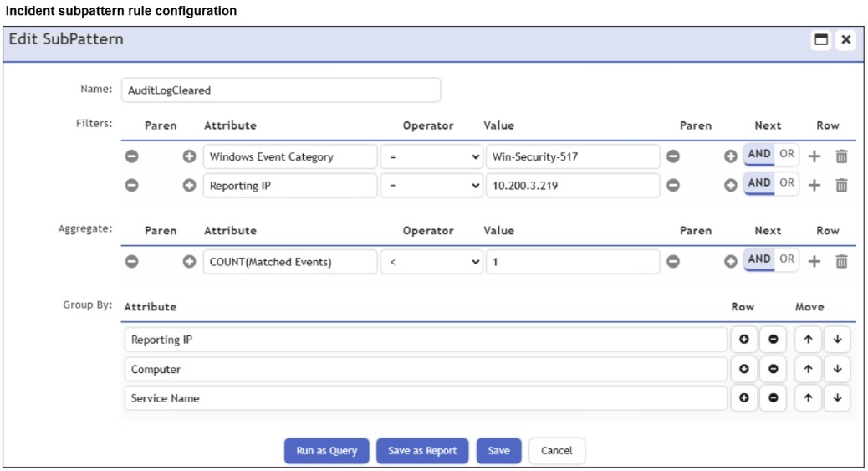
Task: Select AND for Reporting IP filter row
Action: click(x=759, y=183)
